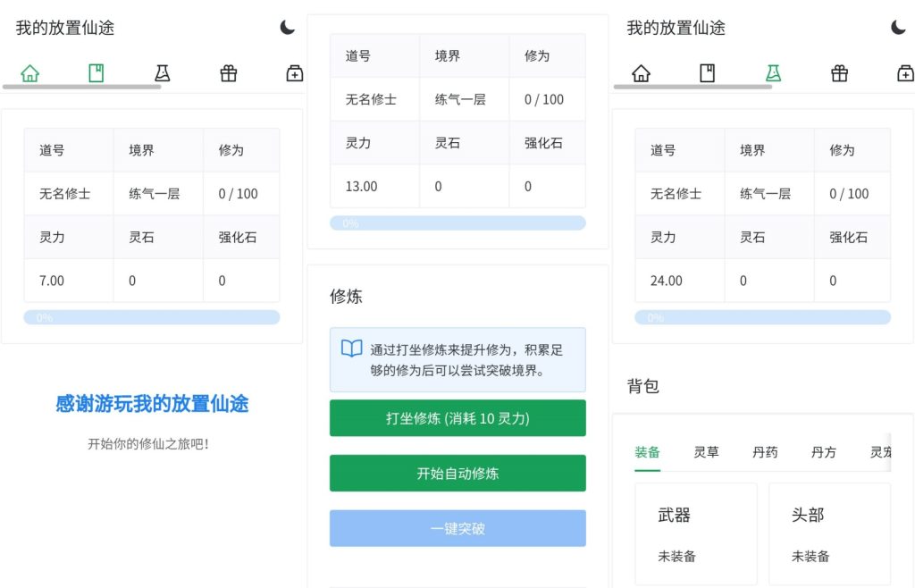Open the backpack book icon in navigation
The image size is (915, 588).
pos(96,73)
